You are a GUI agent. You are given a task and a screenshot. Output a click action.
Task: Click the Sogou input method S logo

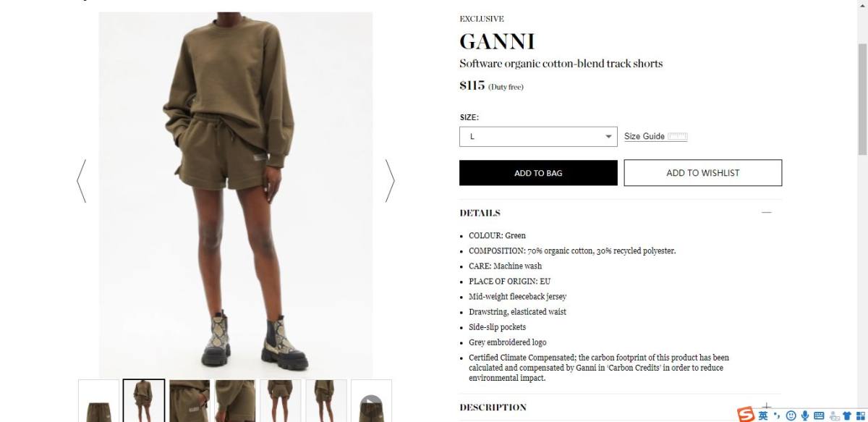[746, 415]
